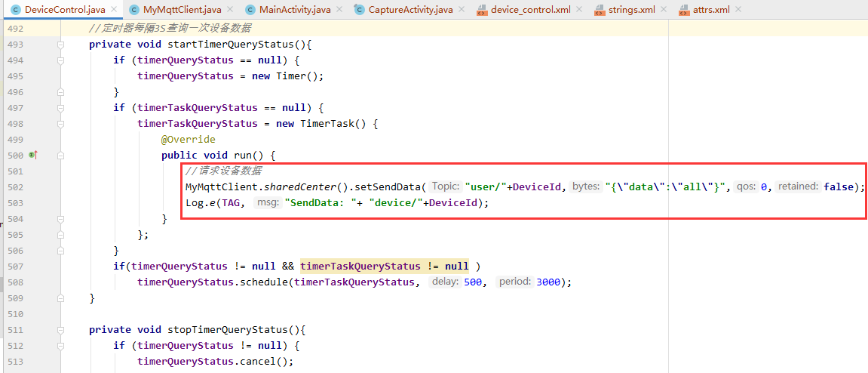
Task: Click the period: parameter hint
Action: point(515,282)
